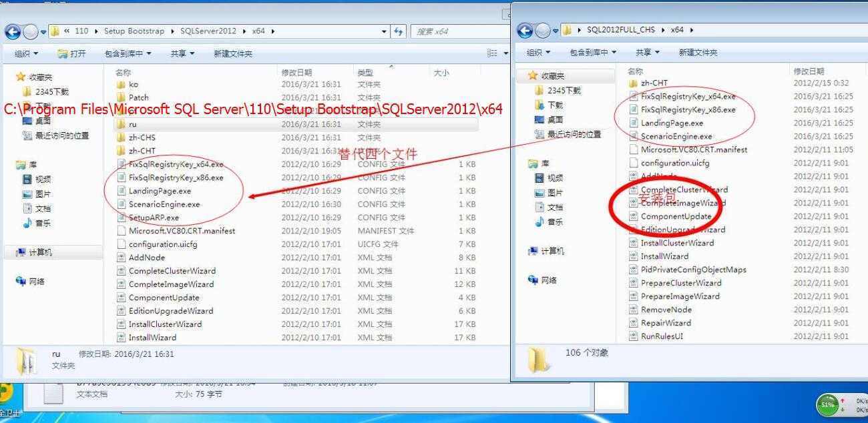Select ScenarioEngine.exe in right window

[x=676, y=136]
